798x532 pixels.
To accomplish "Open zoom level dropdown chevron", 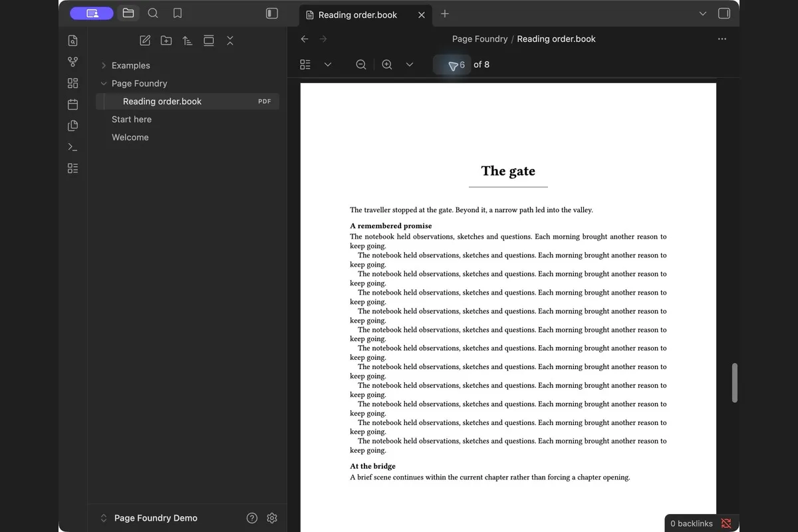I will (410, 65).
